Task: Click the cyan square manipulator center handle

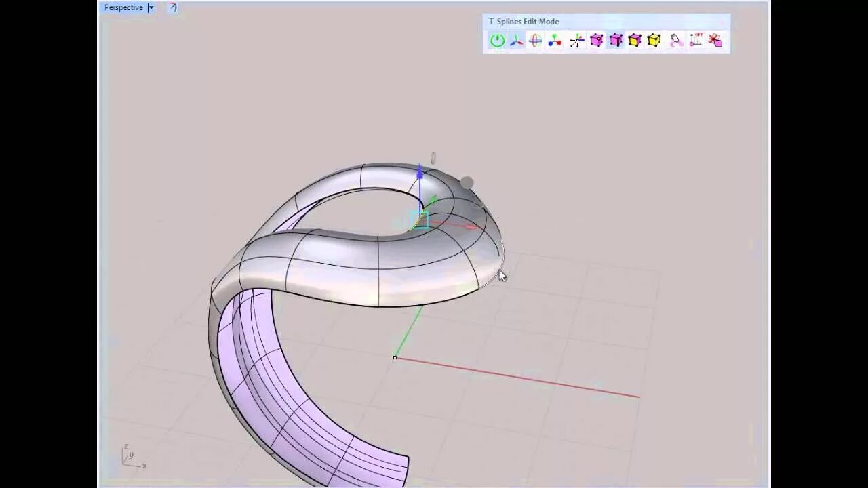Action: 419,220
